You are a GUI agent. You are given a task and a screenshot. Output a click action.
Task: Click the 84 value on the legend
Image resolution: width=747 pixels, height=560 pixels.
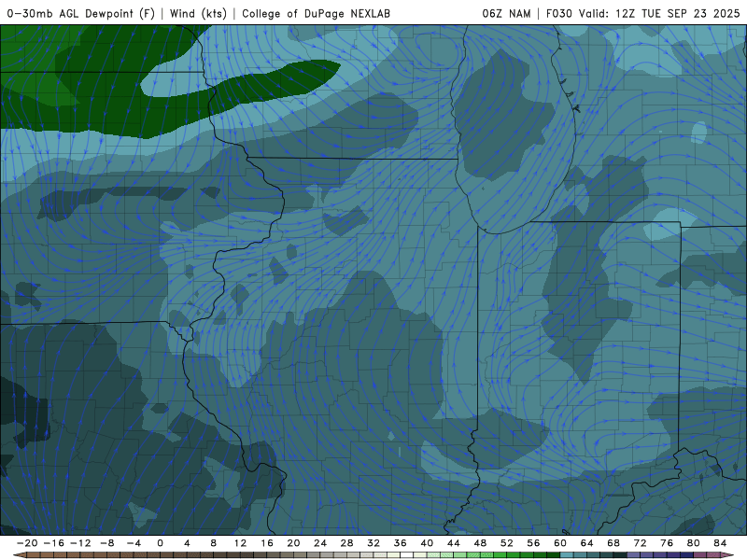720,543
